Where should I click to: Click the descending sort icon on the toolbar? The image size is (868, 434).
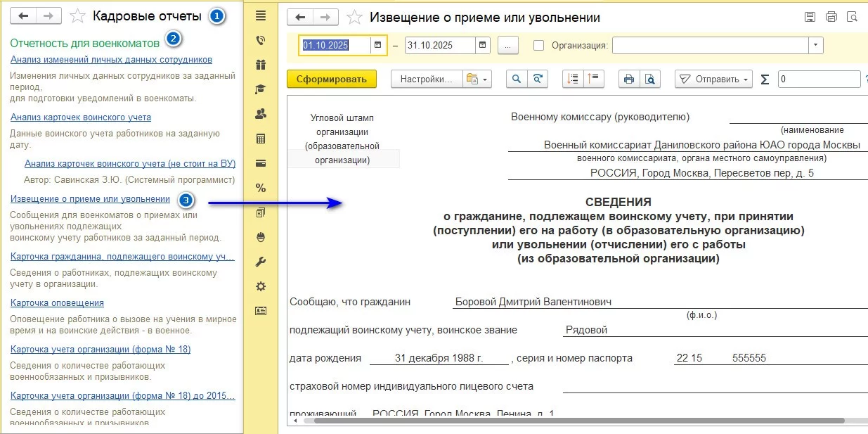click(571, 79)
